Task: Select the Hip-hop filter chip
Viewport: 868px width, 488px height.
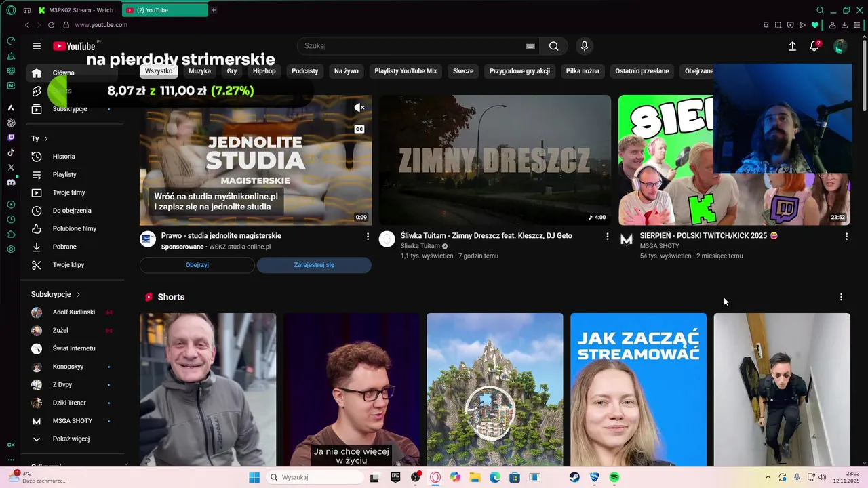Action: [x=264, y=71]
